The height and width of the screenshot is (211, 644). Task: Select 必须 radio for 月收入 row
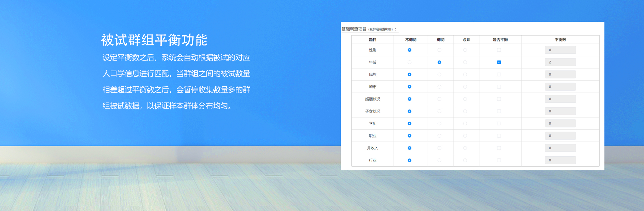[x=465, y=148]
